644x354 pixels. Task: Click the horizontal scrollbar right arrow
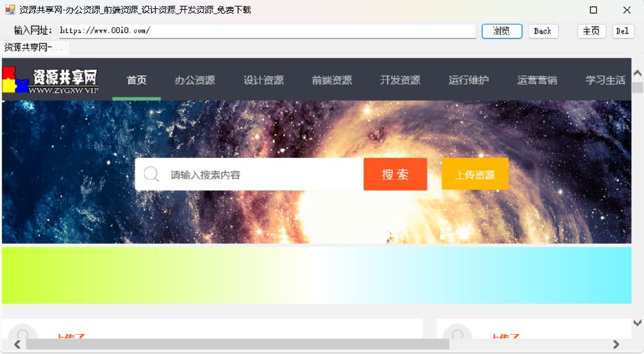(616, 344)
